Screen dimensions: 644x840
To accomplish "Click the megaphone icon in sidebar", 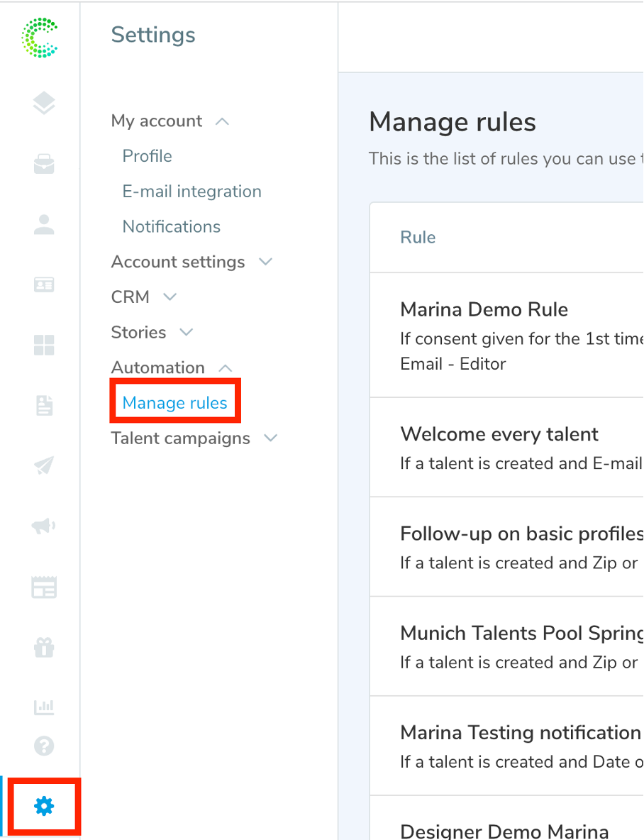I will point(44,526).
